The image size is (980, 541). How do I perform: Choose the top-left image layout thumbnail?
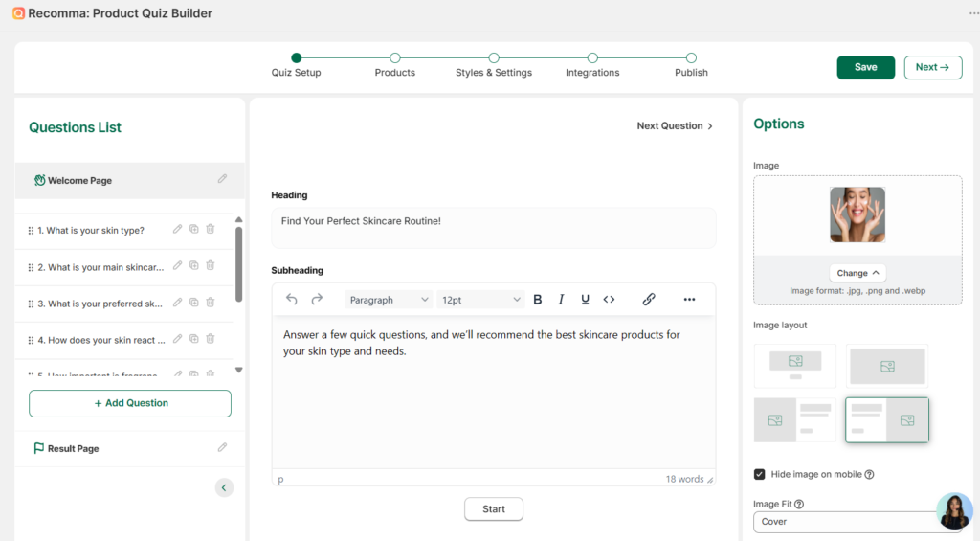[x=794, y=365]
